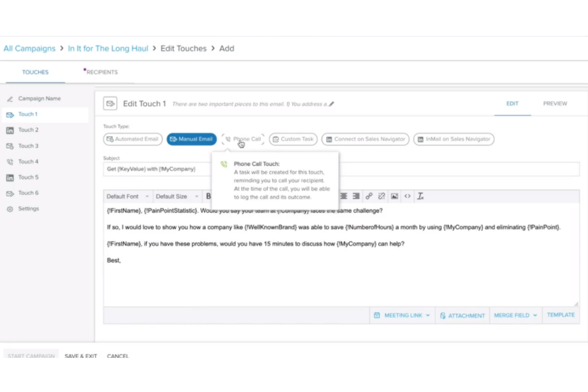This screenshot has height=392, width=588.
Task: Select the Custom Task touch type
Action: (x=293, y=139)
